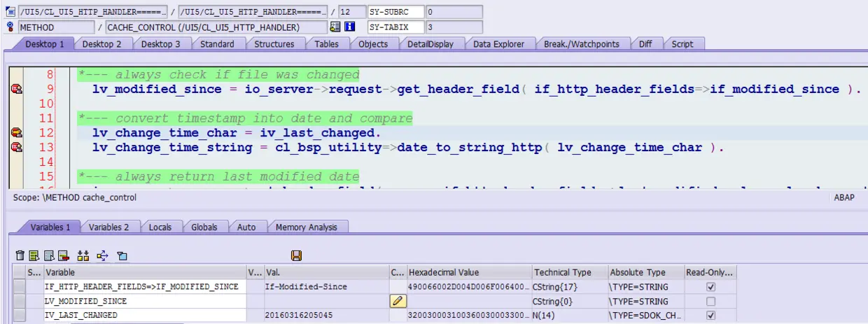Screen dimensions: 868x324
Task: Open the Diff tab
Action: pyautogui.click(x=645, y=43)
